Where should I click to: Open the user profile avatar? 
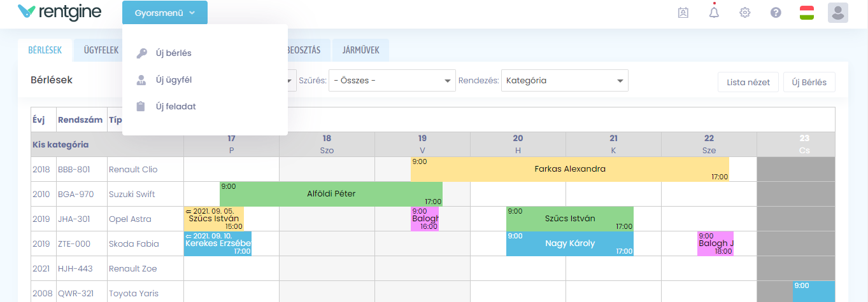(837, 13)
